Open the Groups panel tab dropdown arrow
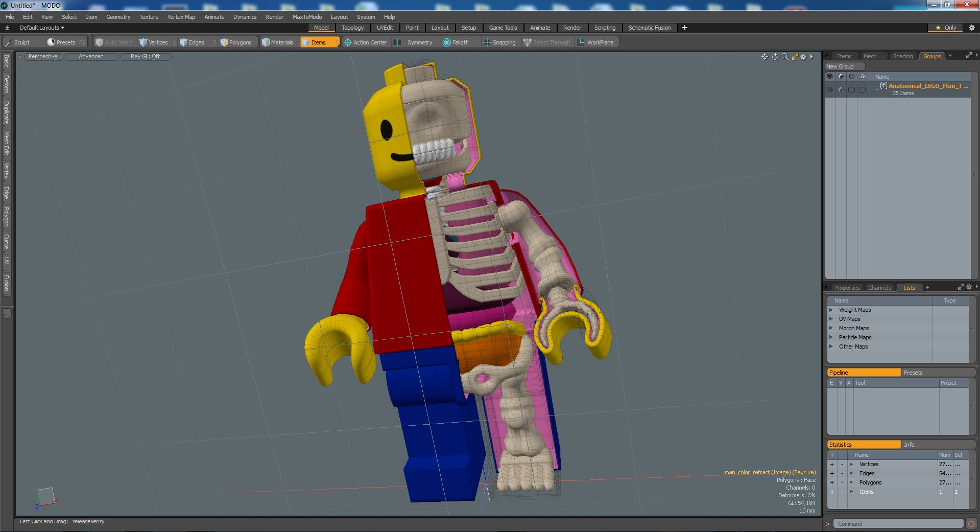This screenshot has width=980, height=532. pos(950,56)
